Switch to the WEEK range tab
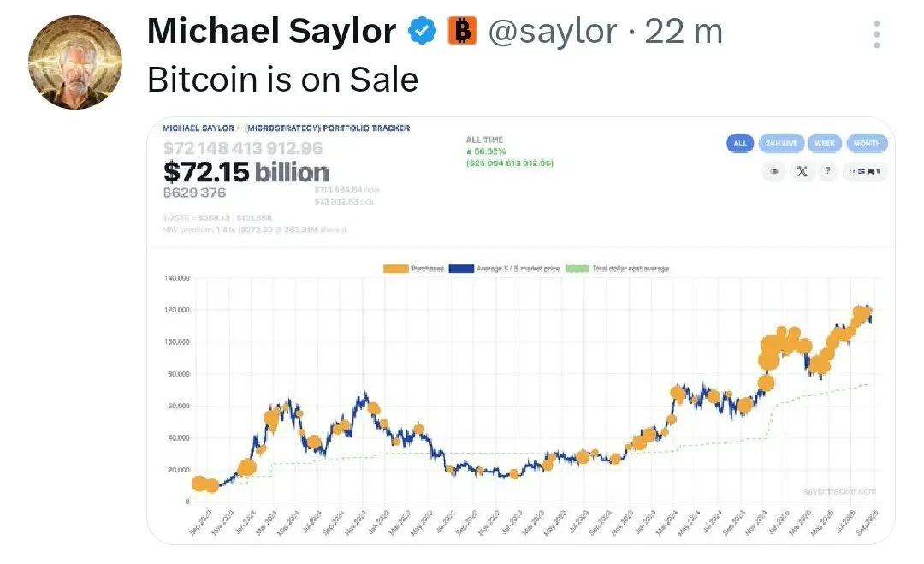 tap(825, 143)
